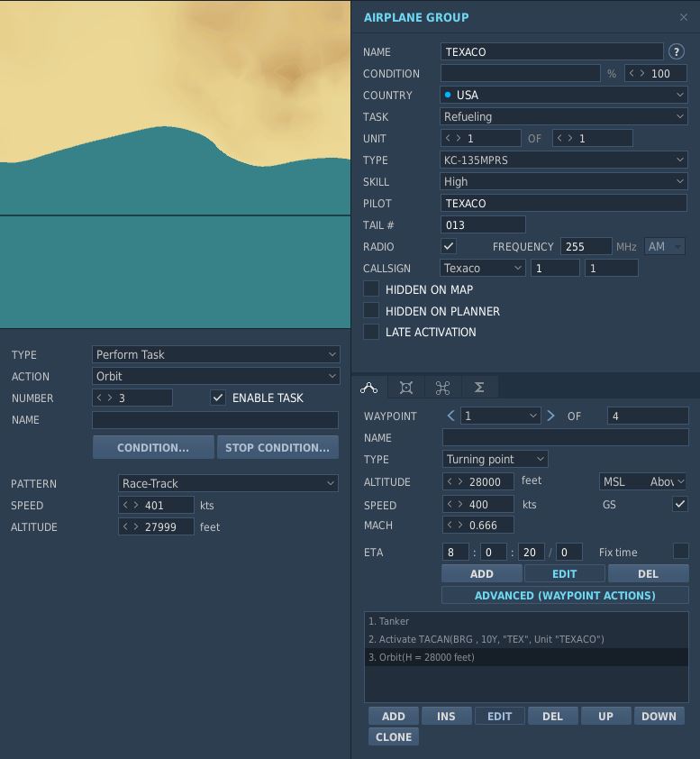
Task: Click the PILOT field showing TEXACO
Action: (564, 203)
